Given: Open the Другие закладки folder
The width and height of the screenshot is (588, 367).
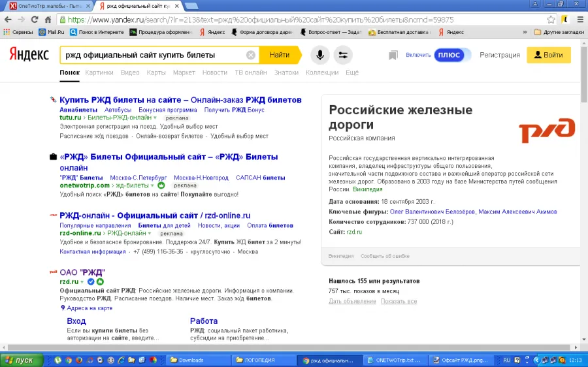Looking at the screenshot, I should pos(559,32).
